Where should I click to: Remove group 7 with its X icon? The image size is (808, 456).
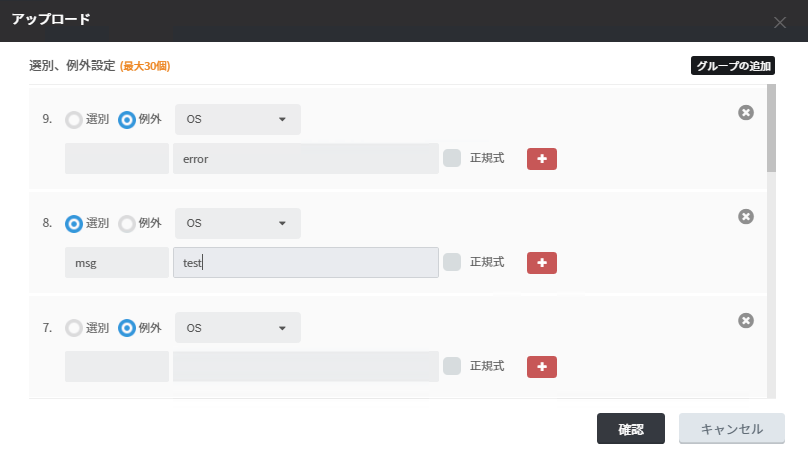pyautogui.click(x=745, y=321)
